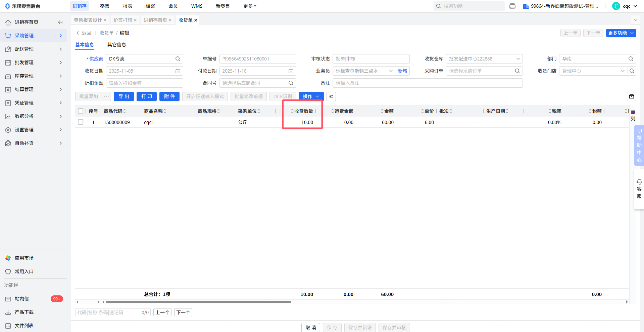Click the 取消 cancel button
The image size is (644, 332).
[x=310, y=327]
